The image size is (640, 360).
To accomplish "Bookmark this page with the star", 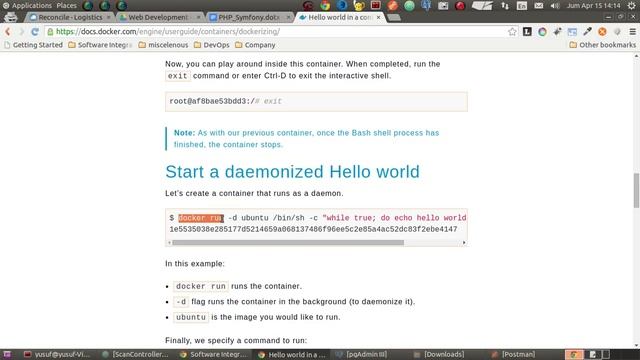I will (512, 31).
